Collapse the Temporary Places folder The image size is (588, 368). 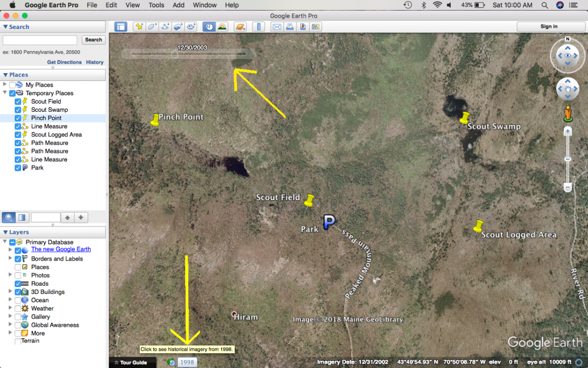[x=5, y=93]
